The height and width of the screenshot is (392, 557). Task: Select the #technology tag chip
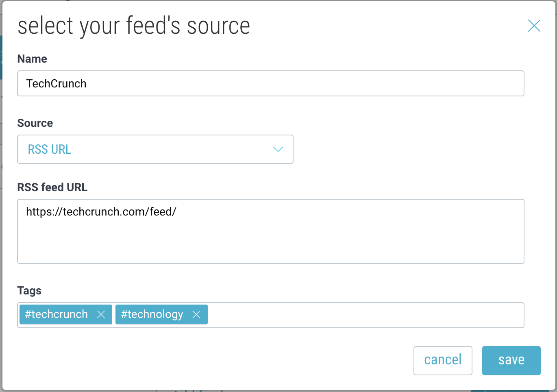pyautogui.click(x=152, y=314)
